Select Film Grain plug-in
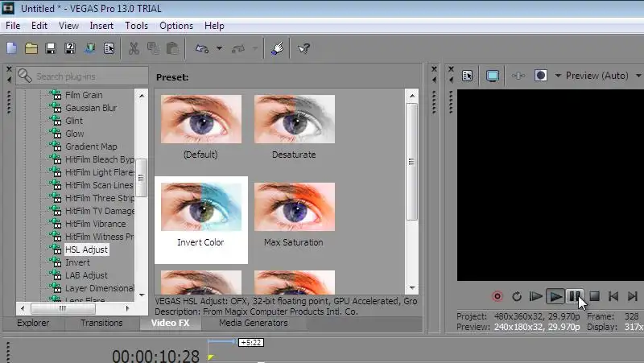 (84, 95)
